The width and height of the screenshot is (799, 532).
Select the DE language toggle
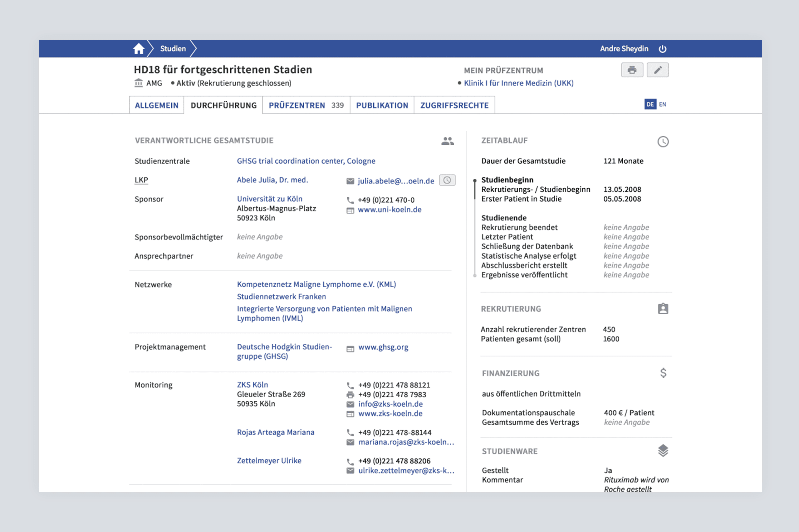tap(650, 104)
